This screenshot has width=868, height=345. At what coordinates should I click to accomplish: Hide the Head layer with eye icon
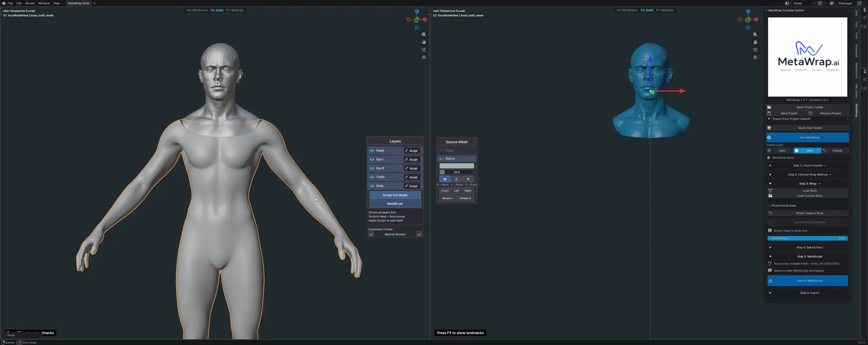coord(372,151)
